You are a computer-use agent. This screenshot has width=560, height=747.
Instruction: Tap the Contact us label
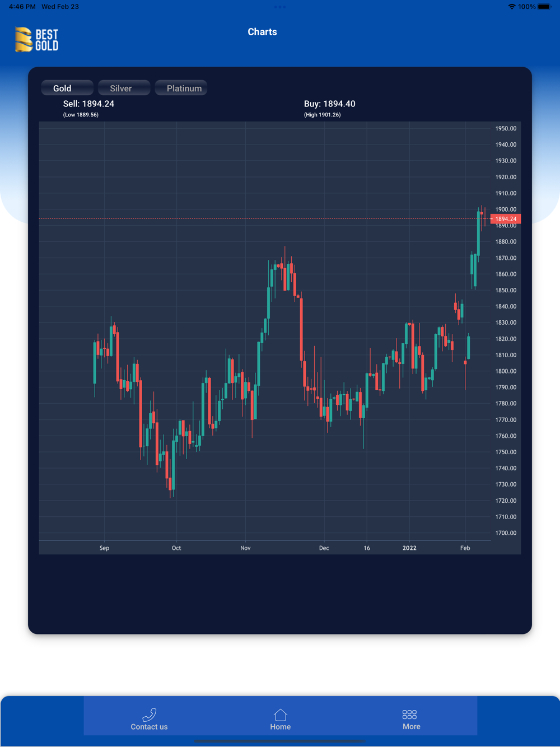click(149, 727)
